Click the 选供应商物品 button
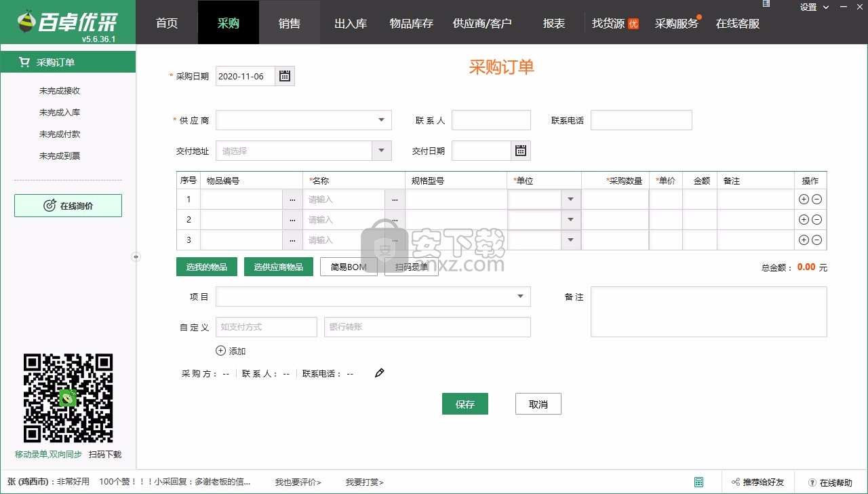This screenshot has height=494, width=868. click(x=279, y=267)
